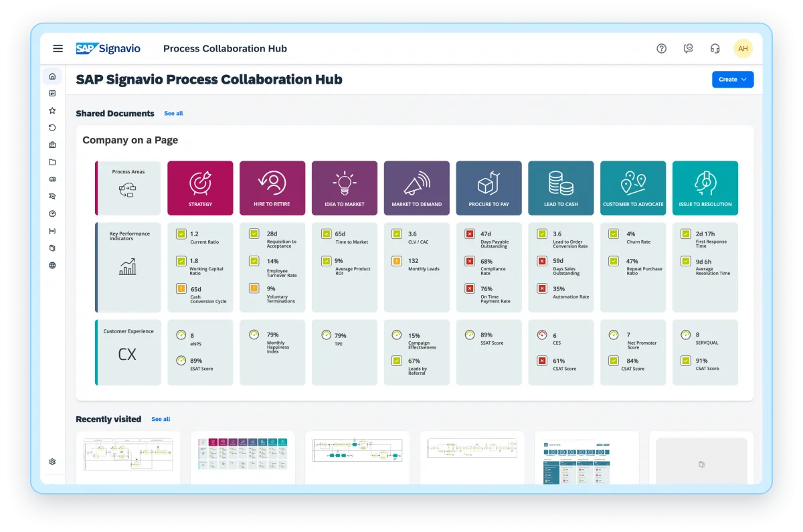Open the broadcast signal icon in sidebar

(52, 231)
